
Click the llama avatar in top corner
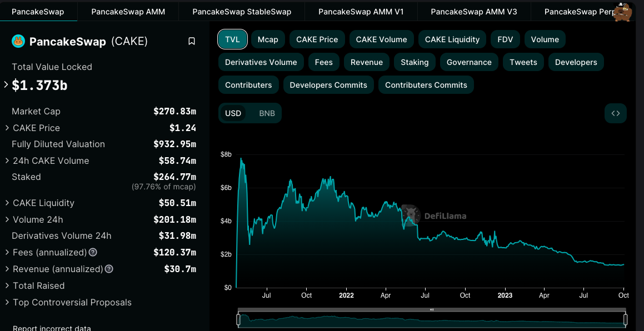tap(622, 12)
